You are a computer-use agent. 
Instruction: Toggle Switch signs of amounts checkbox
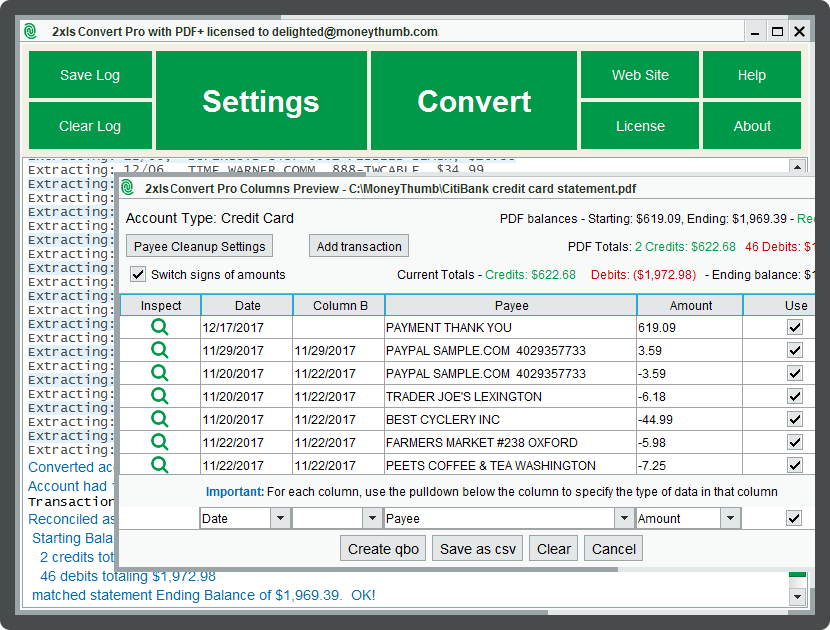pos(139,274)
